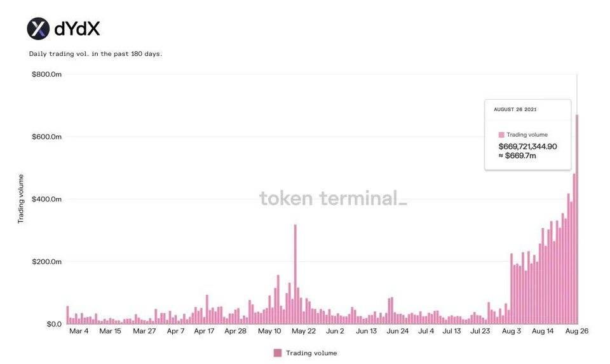This screenshot has width=610, height=364.
Task: Click the $400.0m y-axis label
Action: 46,199
